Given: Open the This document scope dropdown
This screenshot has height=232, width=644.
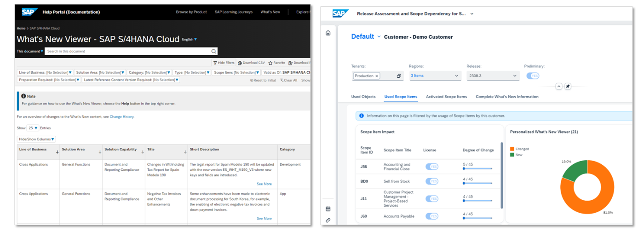Looking at the screenshot, I should click(x=30, y=52).
